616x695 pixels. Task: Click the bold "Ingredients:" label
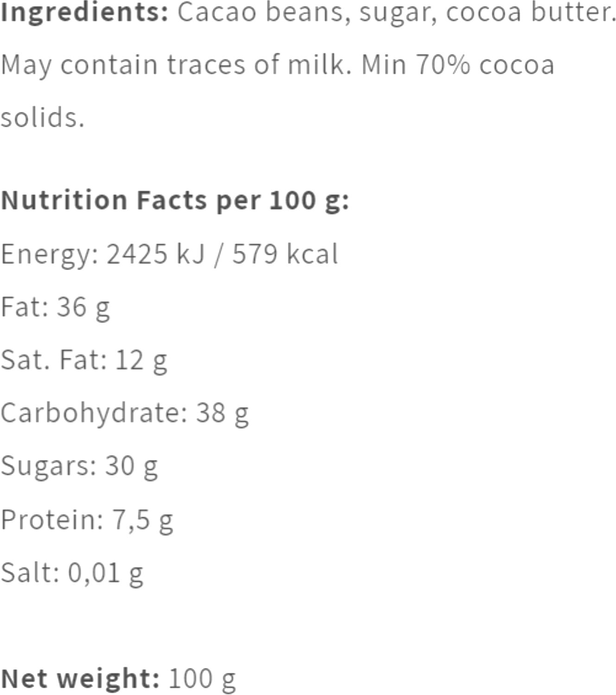click(x=84, y=13)
